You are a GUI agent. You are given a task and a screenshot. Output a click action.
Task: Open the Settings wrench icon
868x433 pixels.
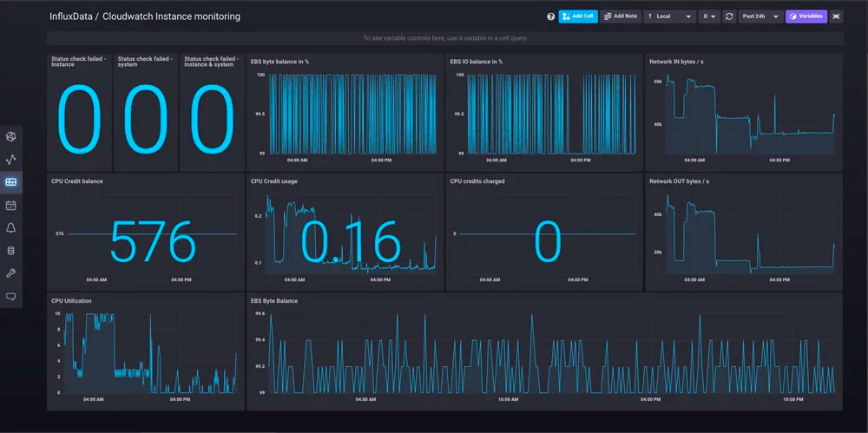11,273
